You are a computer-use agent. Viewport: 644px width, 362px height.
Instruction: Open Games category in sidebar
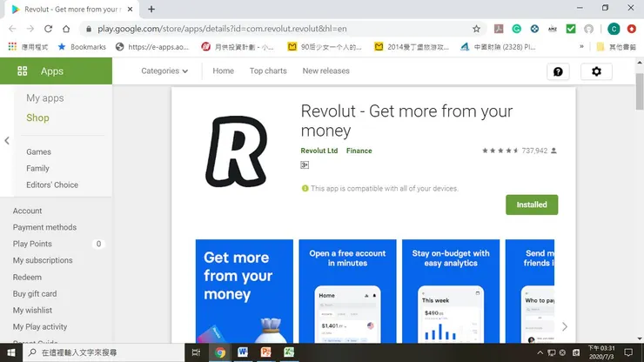coord(38,152)
